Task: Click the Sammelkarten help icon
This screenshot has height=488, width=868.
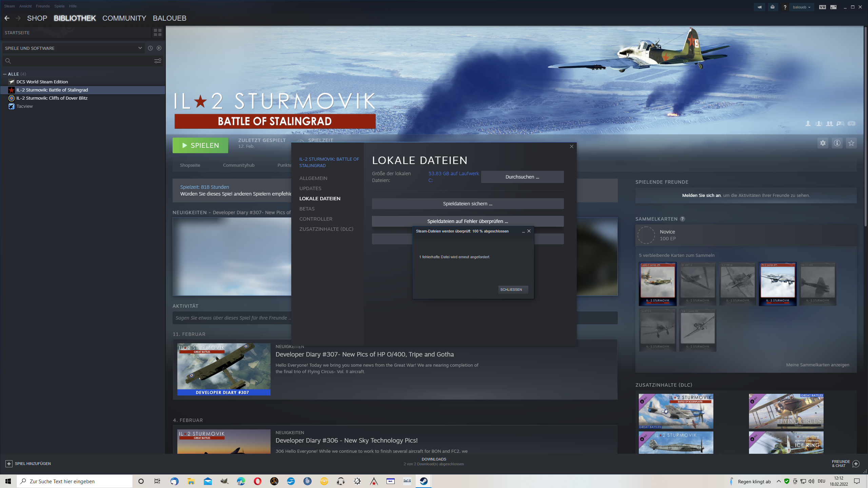Action: pos(683,219)
